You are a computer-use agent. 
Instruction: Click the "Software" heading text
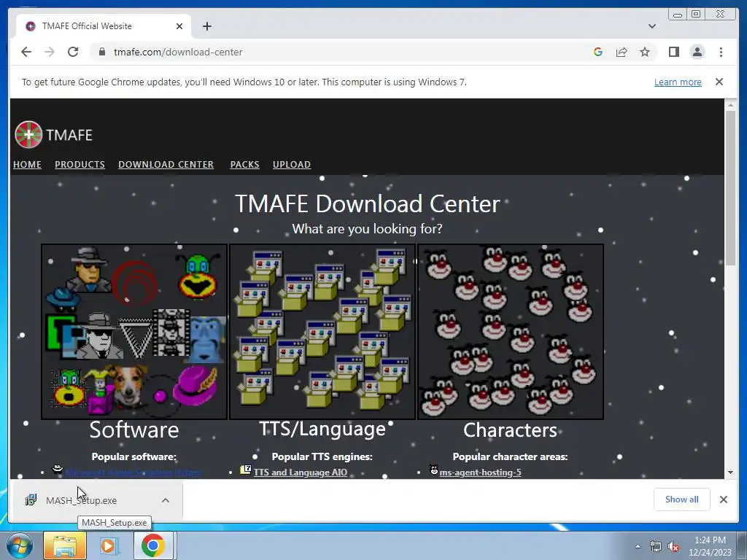(x=134, y=430)
